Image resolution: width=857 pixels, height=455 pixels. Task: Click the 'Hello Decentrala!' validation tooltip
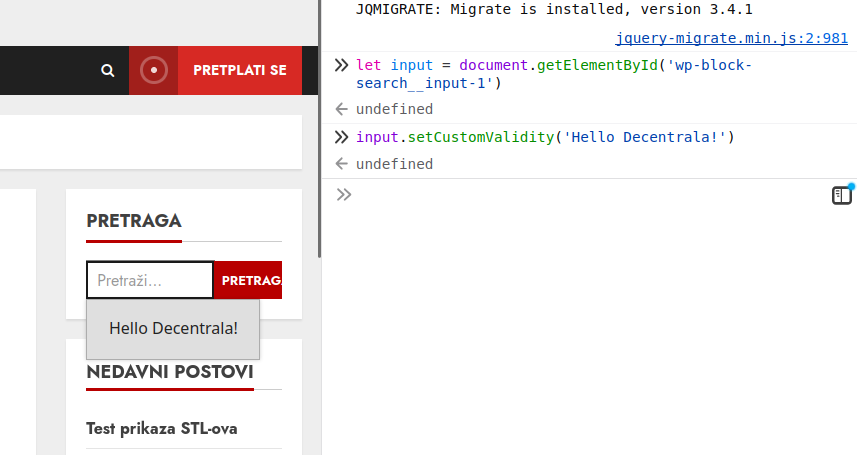pos(173,329)
